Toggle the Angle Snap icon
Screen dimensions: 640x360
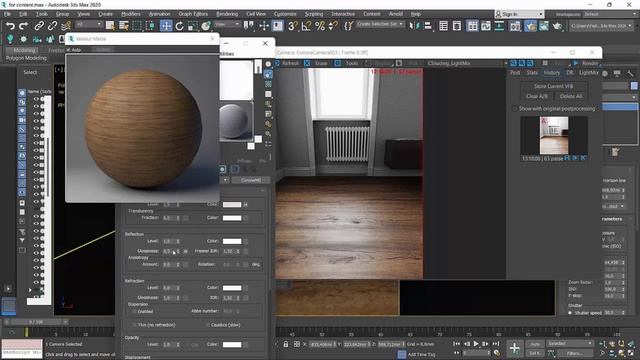(x=306, y=26)
